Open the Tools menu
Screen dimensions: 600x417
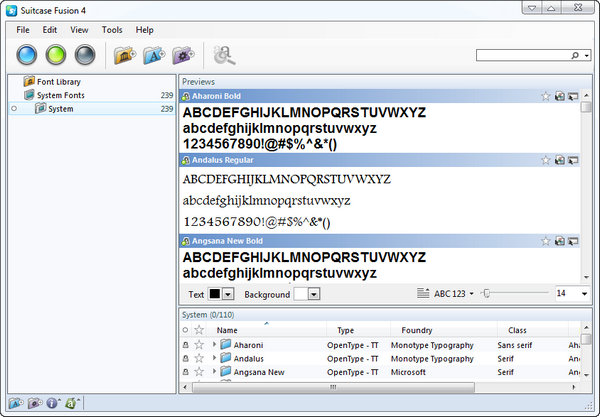click(x=111, y=30)
